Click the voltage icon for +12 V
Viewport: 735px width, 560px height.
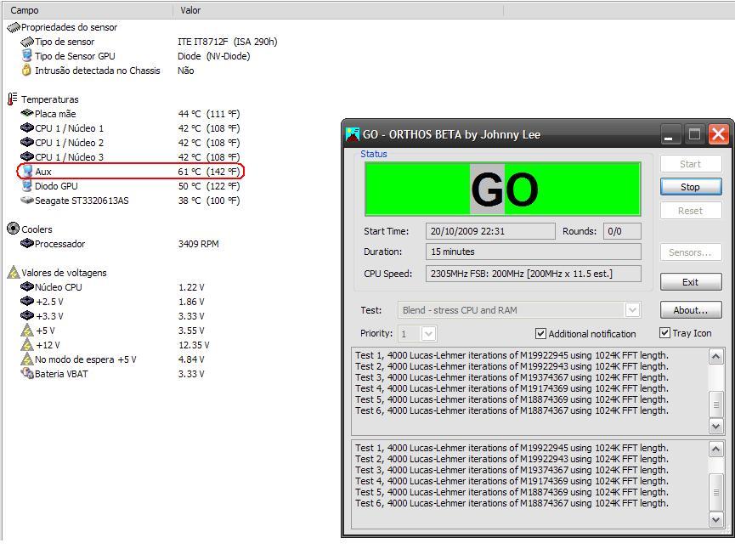27,345
